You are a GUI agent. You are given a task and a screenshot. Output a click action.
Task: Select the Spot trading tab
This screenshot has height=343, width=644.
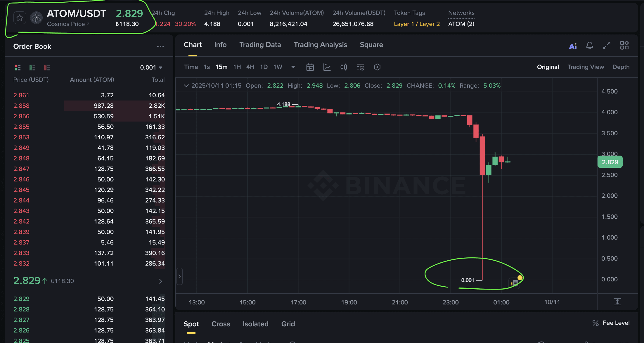tap(191, 324)
